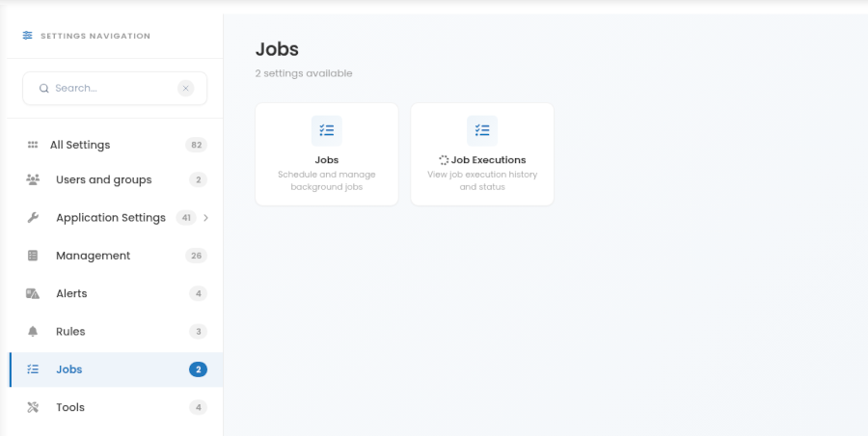The width and height of the screenshot is (868, 436).
Task: Click the Job Executions card checklist icon
Action: (482, 131)
